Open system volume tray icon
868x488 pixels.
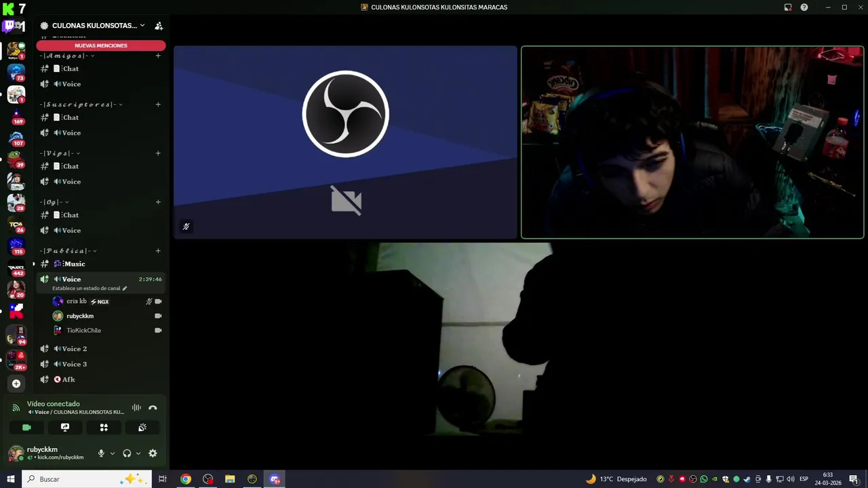pyautogui.click(x=790, y=479)
